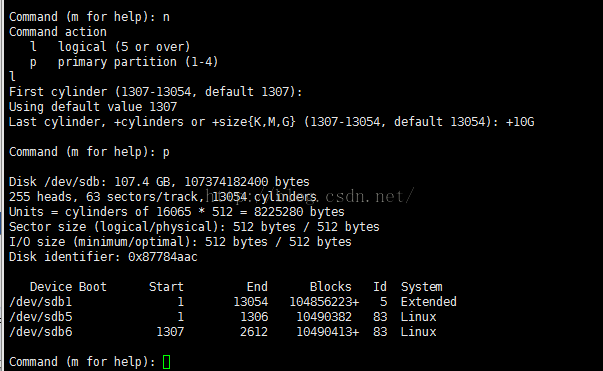The image size is (603, 371).
Task: Click the System column header
Action: 421,287
